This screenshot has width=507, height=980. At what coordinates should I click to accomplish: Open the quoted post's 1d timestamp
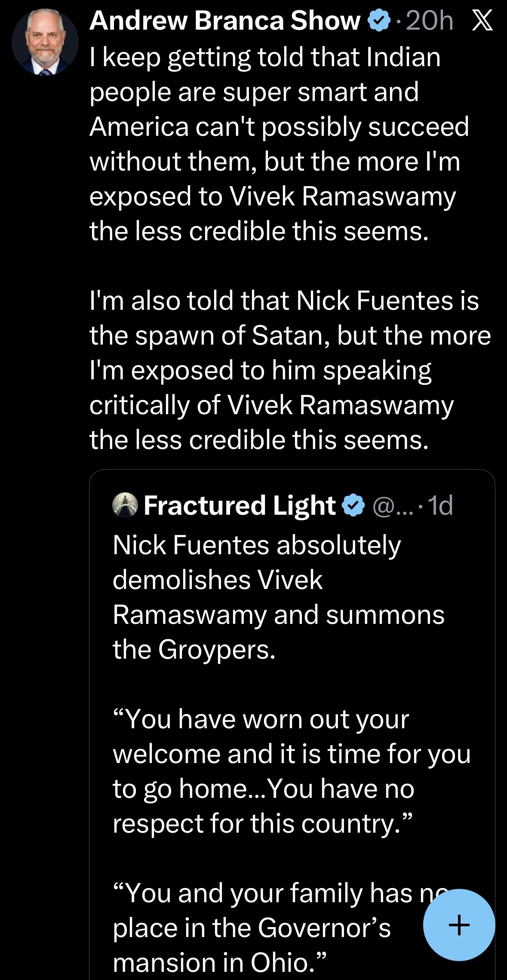point(441,506)
